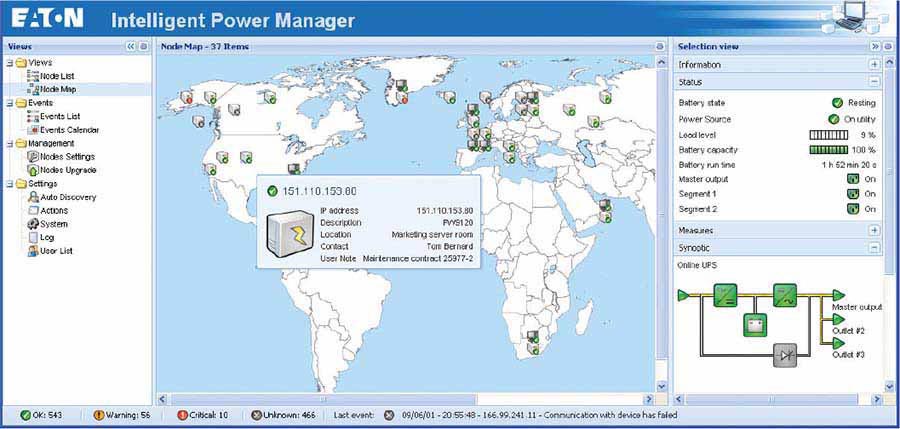Image resolution: width=900 pixels, height=429 pixels.
Task: Click the grey bypass block in the synoptic
Action: point(784,356)
